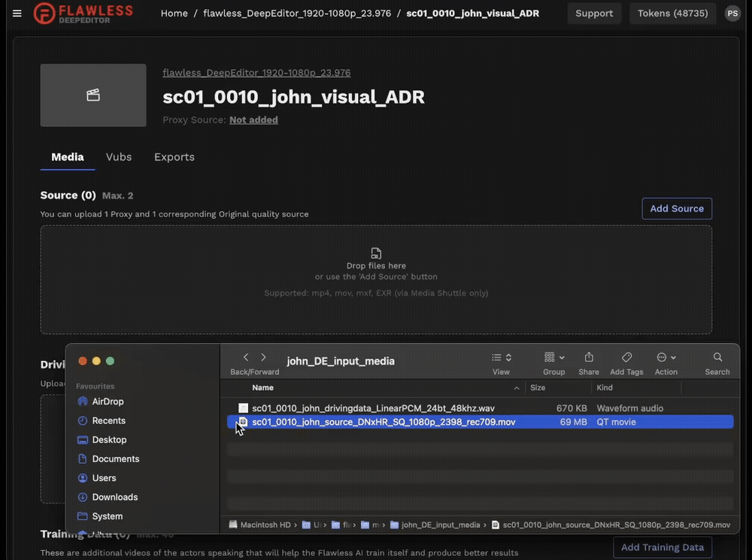
Task: Expand the Action dropdown chevron
Action: 673,358
